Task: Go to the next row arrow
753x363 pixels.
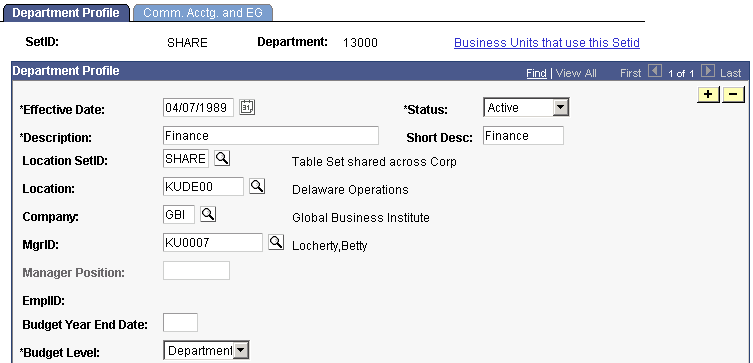Action: pos(708,72)
